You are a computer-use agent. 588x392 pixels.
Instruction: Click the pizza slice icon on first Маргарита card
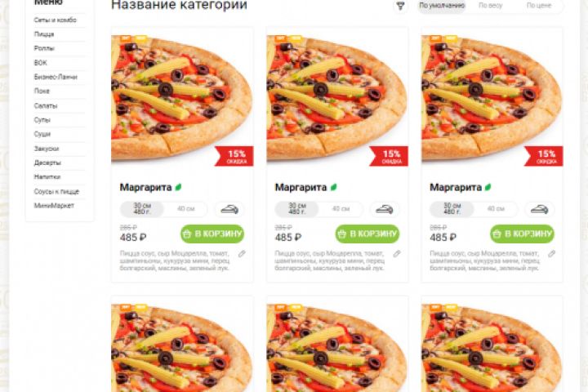click(x=229, y=209)
